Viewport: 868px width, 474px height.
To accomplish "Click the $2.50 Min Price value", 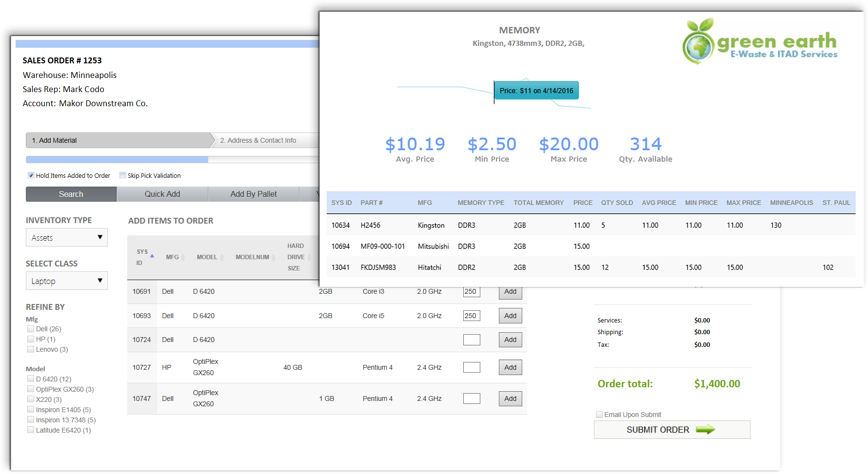I will [x=492, y=144].
